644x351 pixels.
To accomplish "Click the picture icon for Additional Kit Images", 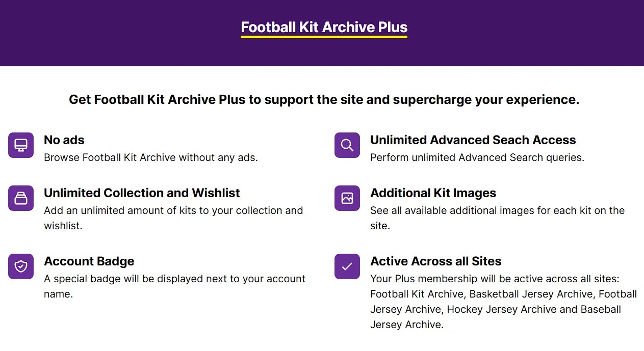I will [347, 198].
